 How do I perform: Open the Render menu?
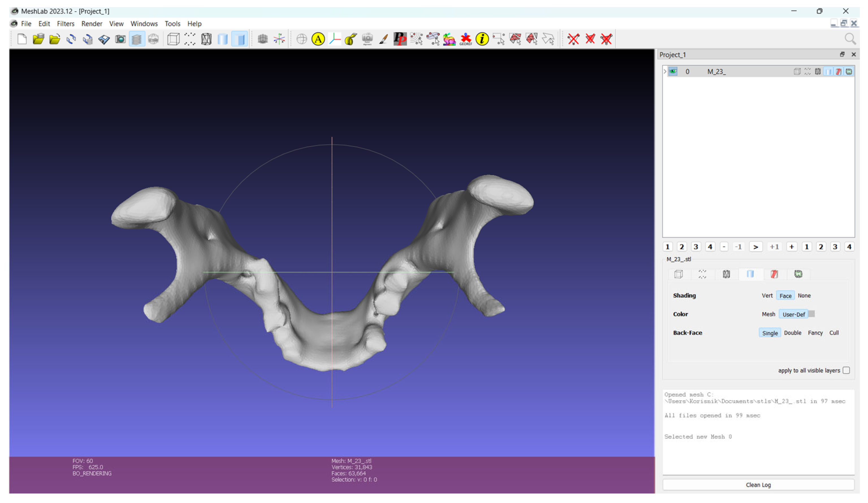(x=92, y=24)
